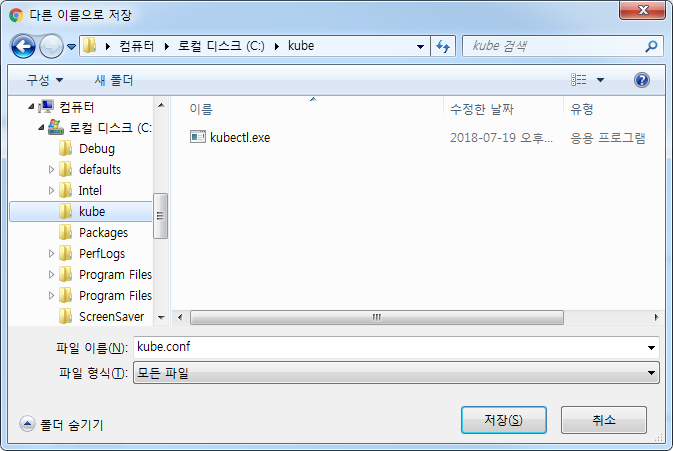Expand the defaults folder tree node
The width and height of the screenshot is (673, 451).
[51, 170]
